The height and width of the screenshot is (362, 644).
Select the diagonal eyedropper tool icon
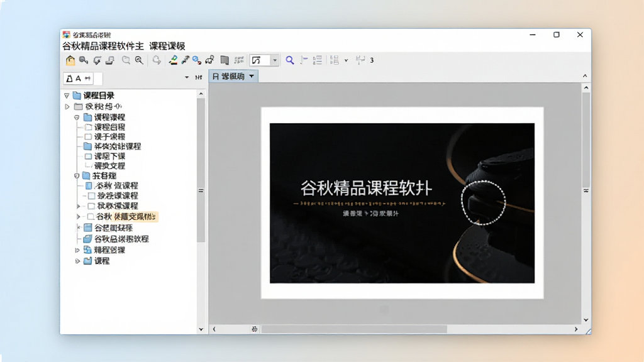click(186, 60)
